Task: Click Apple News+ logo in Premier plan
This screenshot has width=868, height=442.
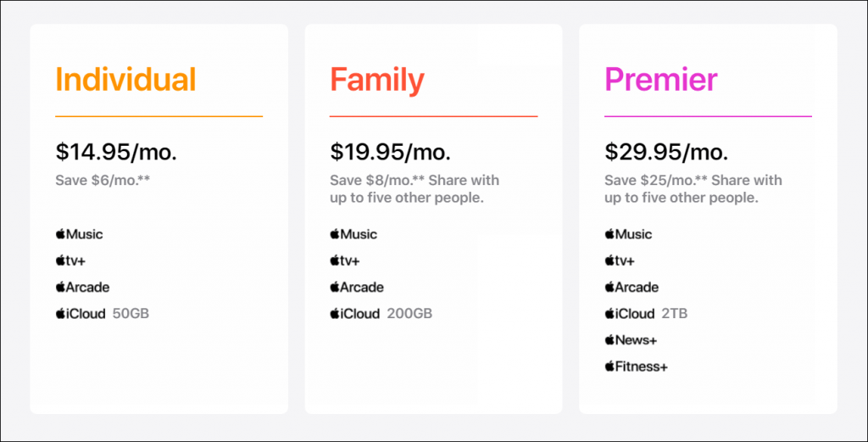Action: click(x=631, y=340)
